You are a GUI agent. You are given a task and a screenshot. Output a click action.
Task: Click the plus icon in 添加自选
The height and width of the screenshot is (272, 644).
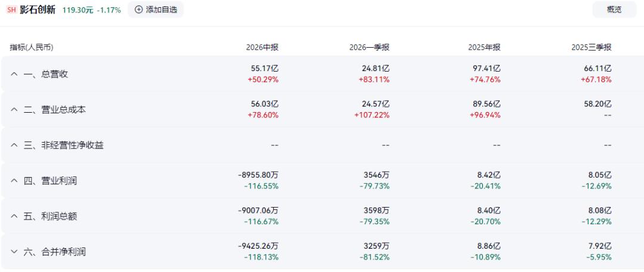(138, 10)
